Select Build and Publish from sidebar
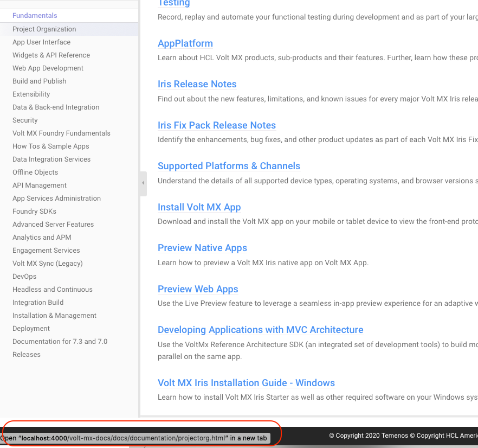Viewport: 478px width, 448px height. coord(39,81)
